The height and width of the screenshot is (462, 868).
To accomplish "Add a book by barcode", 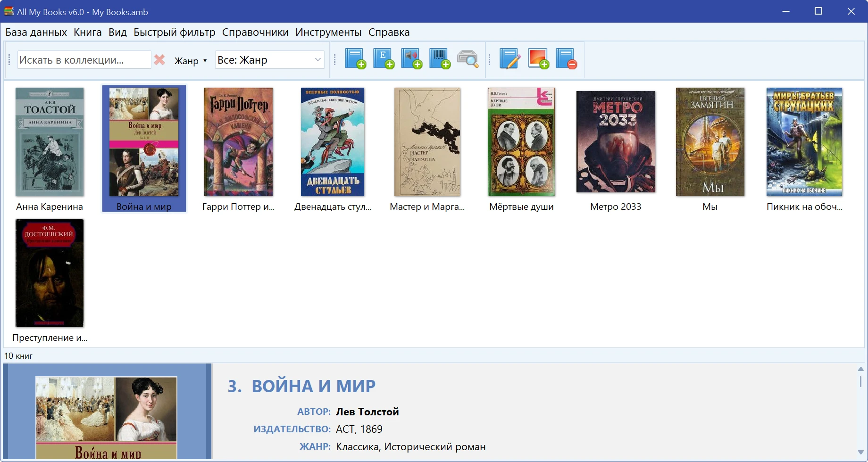I will tap(440, 59).
